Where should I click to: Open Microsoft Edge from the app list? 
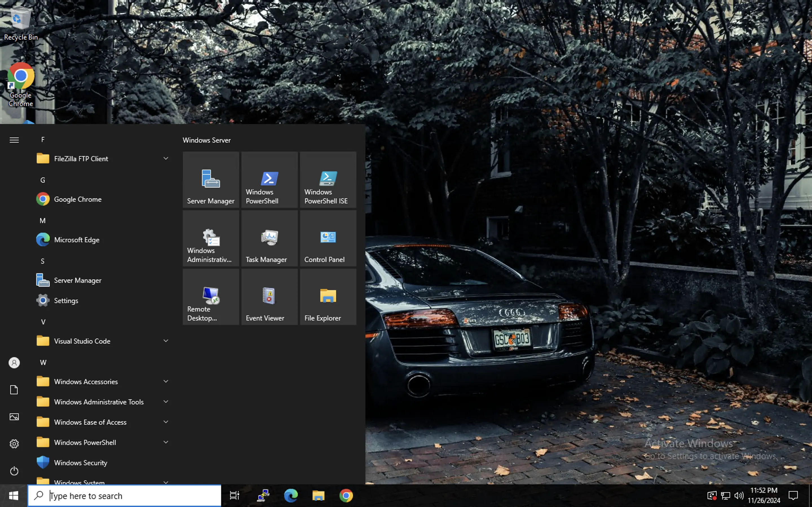(76, 240)
